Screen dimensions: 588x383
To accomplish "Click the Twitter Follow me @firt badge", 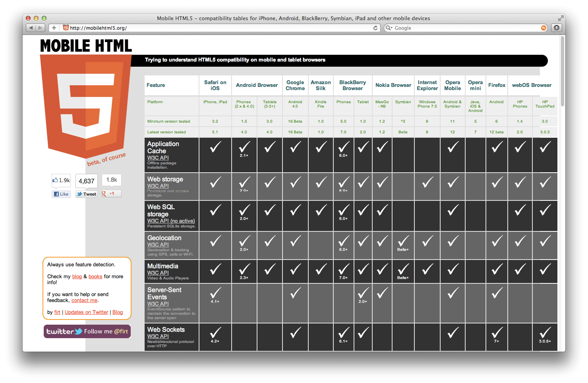I will click(x=87, y=331).
